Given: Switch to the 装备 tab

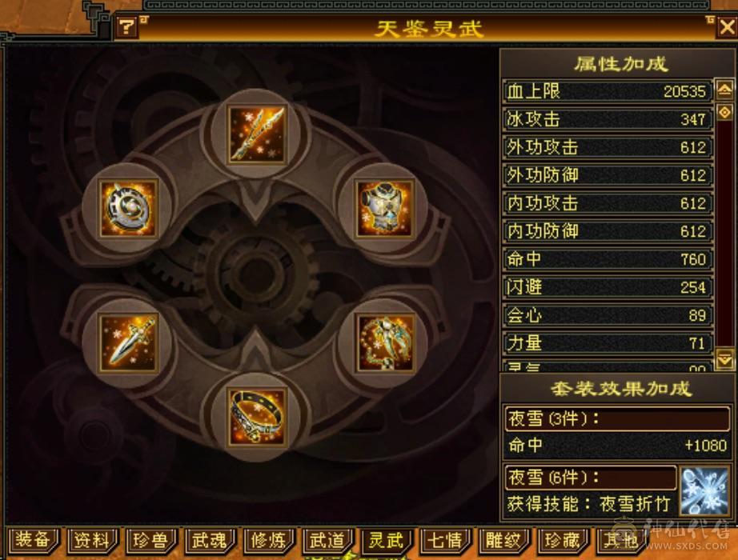Looking at the screenshot, I should coord(33,539).
